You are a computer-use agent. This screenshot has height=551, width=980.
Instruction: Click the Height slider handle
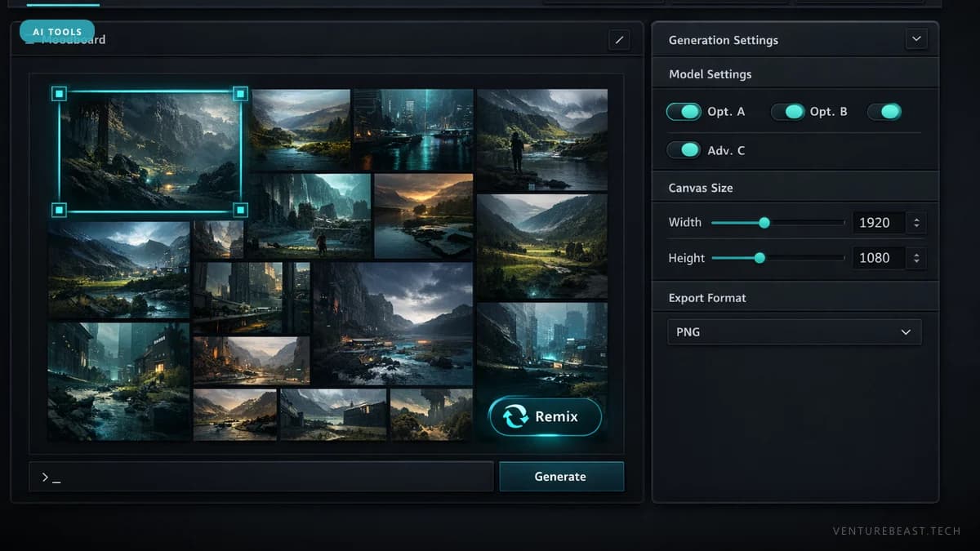tap(759, 257)
